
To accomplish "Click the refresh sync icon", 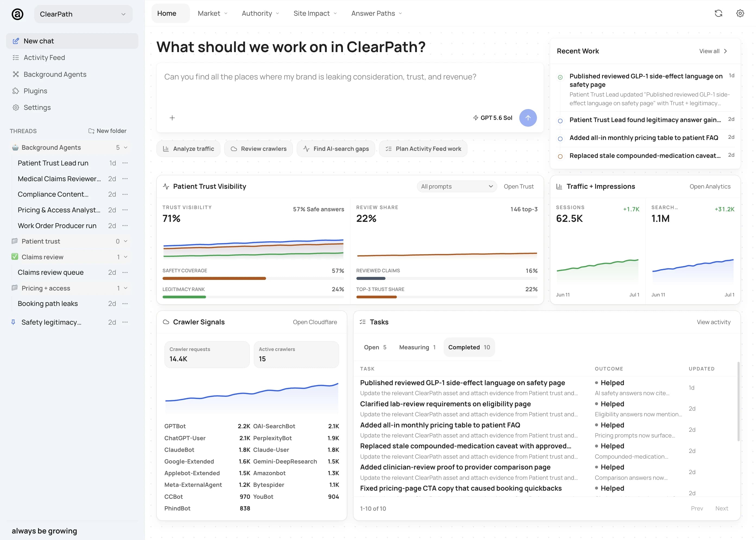I will click(718, 13).
